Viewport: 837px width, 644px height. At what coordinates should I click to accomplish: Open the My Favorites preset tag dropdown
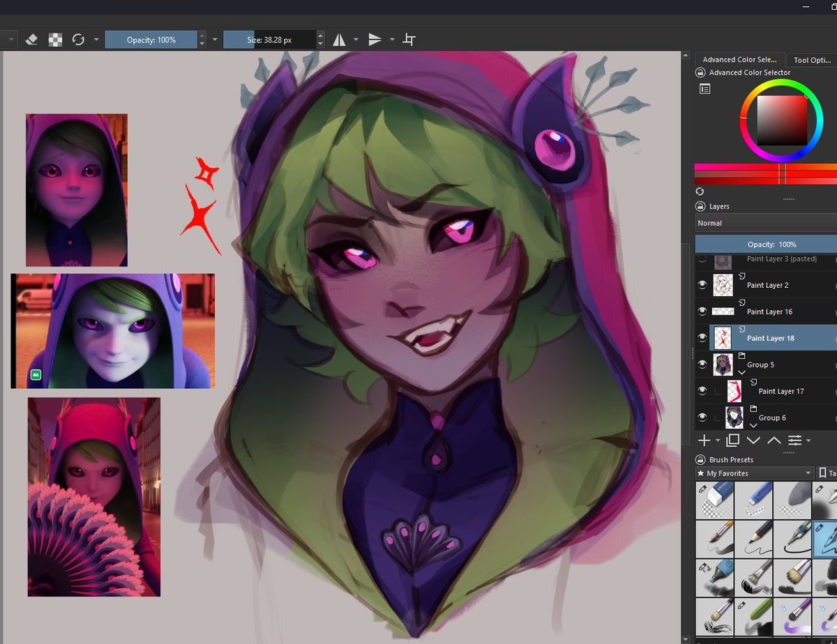click(x=755, y=473)
